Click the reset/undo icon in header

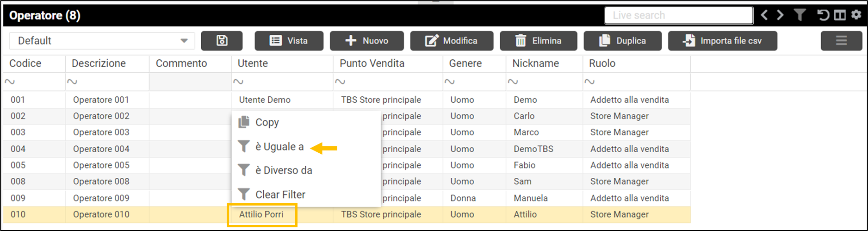click(823, 15)
